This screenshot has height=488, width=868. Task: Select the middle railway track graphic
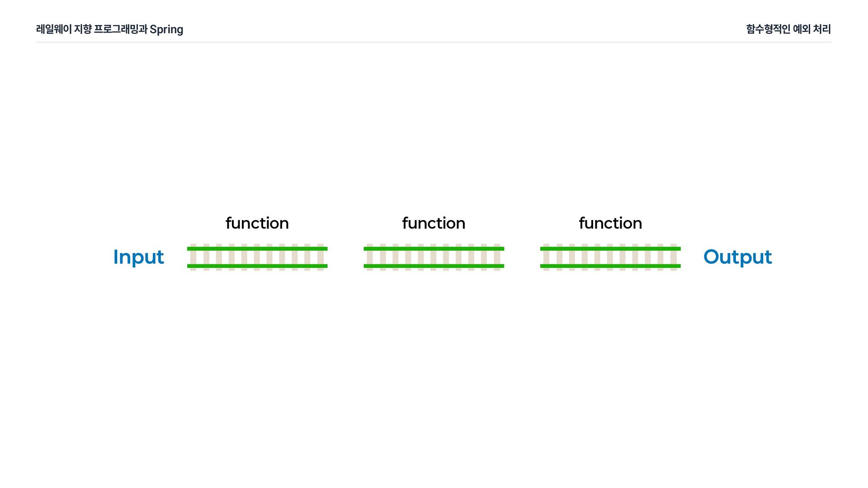point(434,257)
